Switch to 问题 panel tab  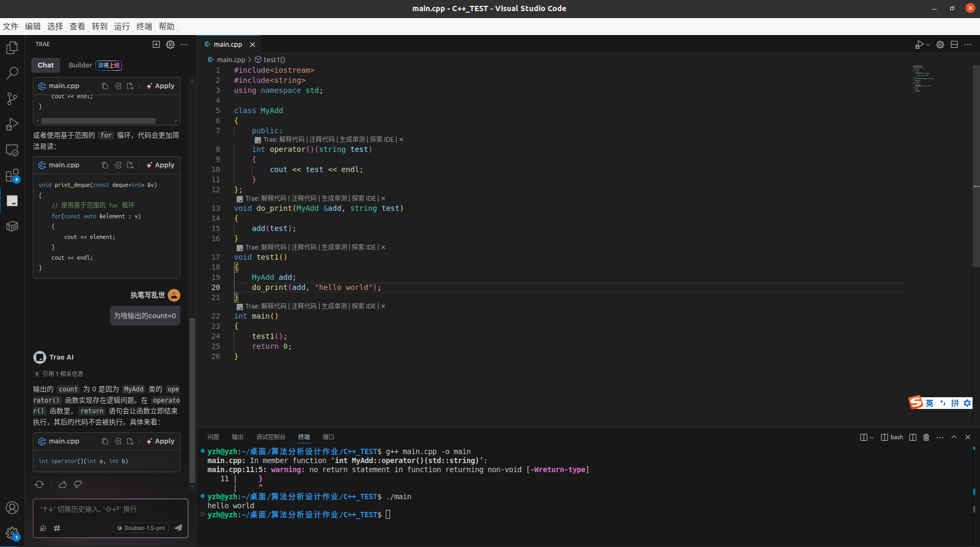tap(213, 437)
